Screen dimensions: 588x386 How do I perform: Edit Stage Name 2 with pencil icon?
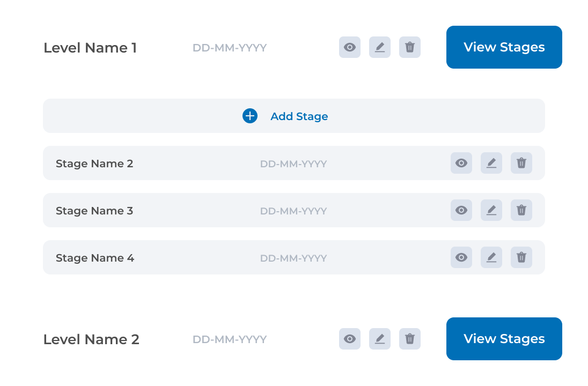tap(491, 163)
